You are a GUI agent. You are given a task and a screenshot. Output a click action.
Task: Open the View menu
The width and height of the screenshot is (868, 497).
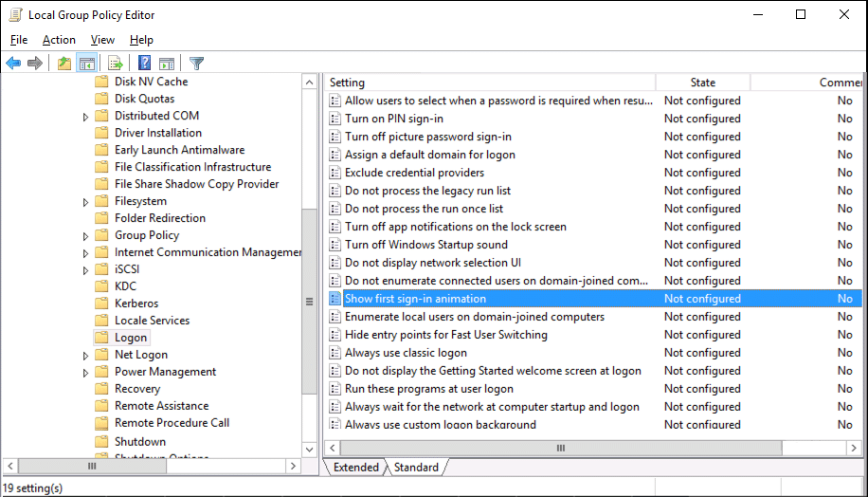click(102, 40)
